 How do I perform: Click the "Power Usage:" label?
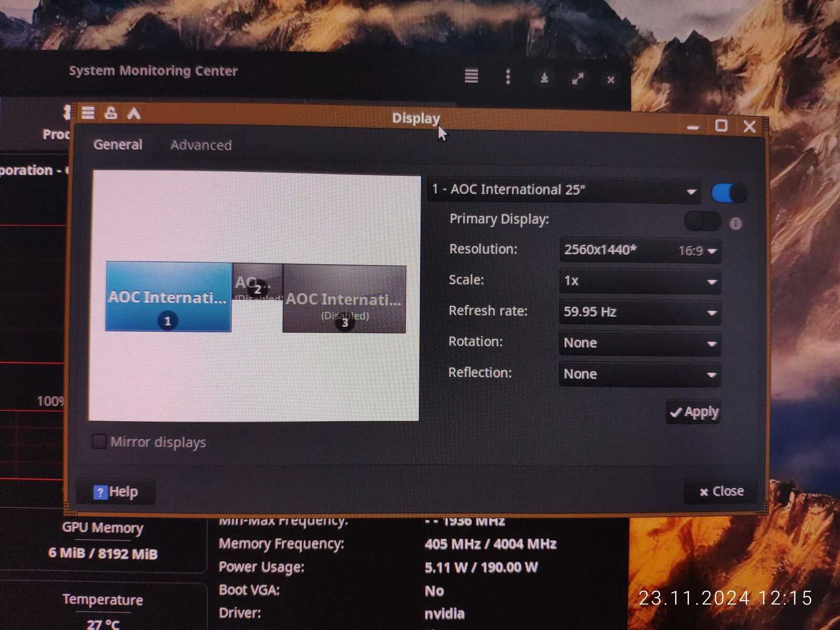261,567
